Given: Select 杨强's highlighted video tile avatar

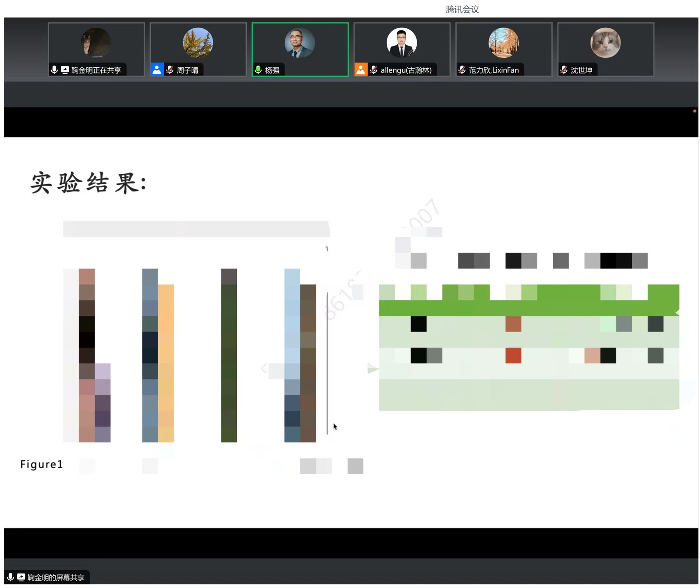Looking at the screenshot, I should tap(300, 43).
